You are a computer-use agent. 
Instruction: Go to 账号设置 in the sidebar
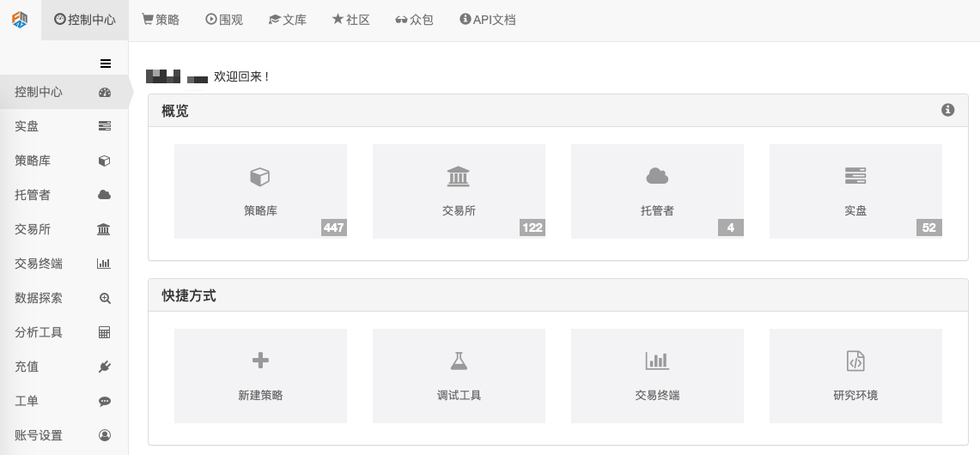coord(64,435)
